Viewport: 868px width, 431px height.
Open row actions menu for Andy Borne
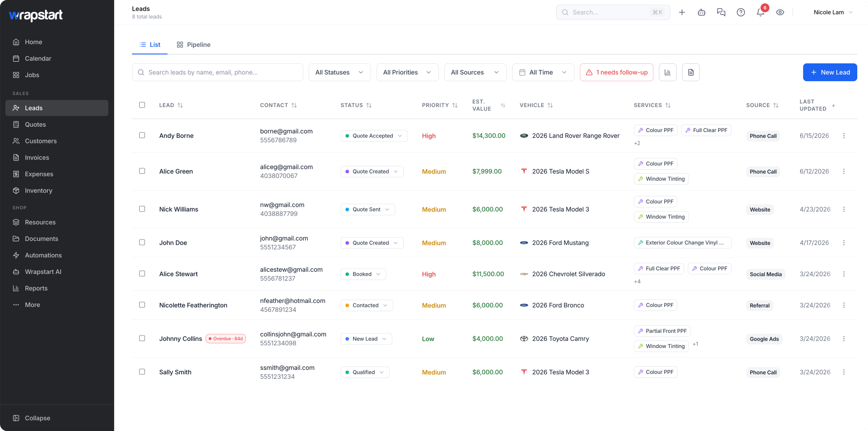(844, 136)
